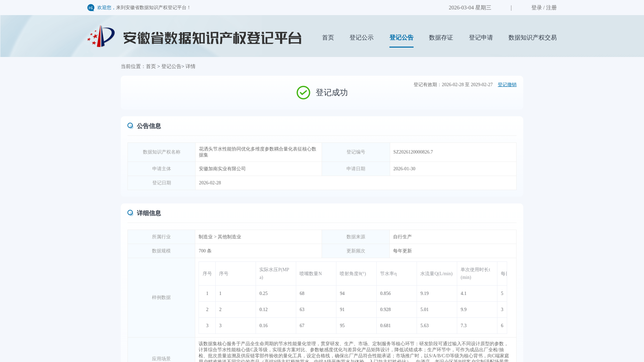Click the data title 花洒头节水性能协同优化 text

(257, 152)
